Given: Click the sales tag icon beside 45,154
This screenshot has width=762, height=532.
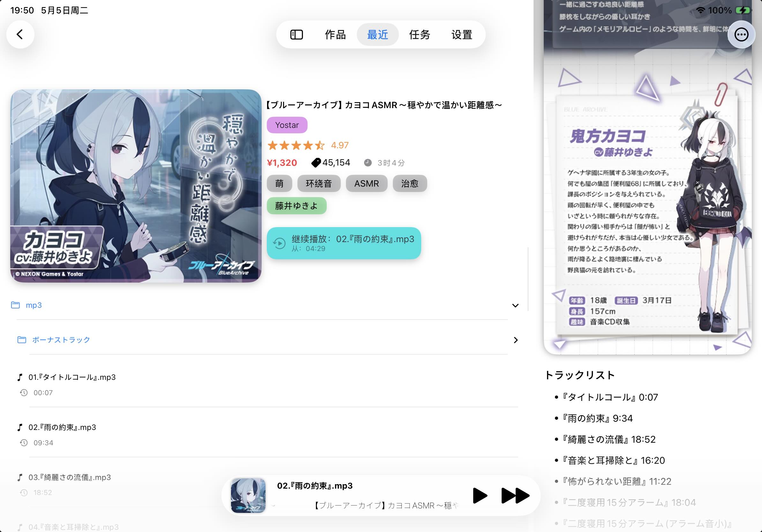Looking at the screenshot, I should [316, 163].
